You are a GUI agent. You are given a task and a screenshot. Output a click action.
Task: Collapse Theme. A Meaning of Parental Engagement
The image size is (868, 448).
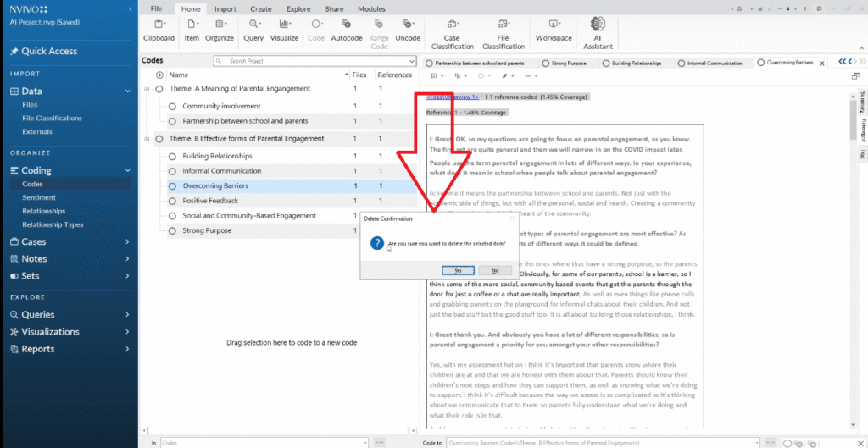click(147, 89)
